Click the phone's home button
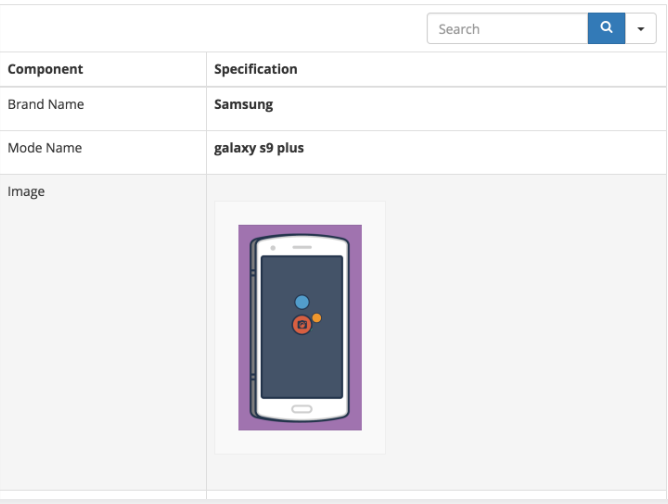Screen dimensions: 668x504 (301, 409)
